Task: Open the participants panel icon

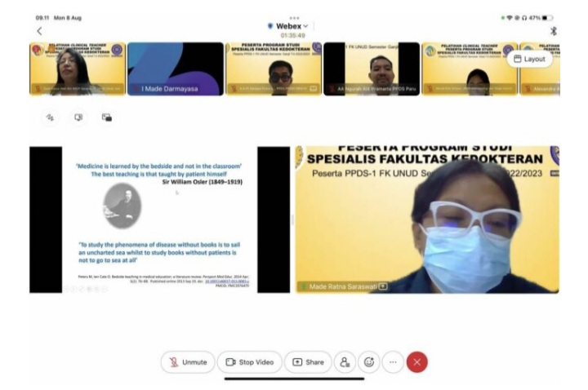Action: point(345,362)
